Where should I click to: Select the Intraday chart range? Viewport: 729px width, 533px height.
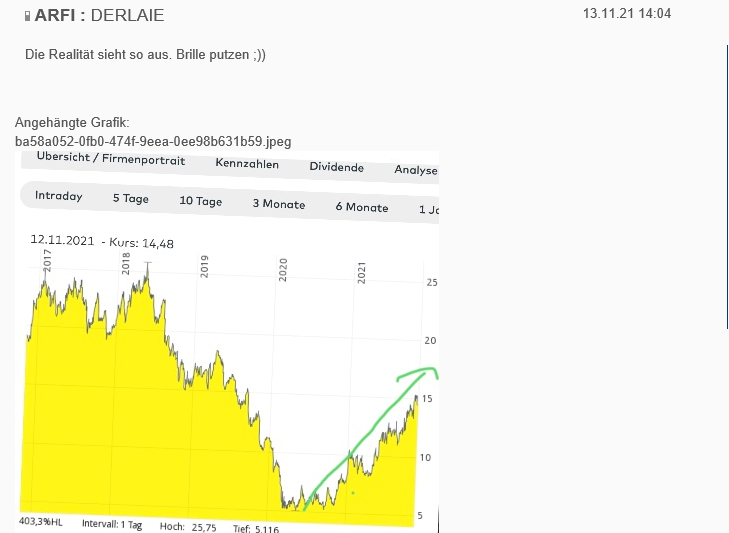59,196
